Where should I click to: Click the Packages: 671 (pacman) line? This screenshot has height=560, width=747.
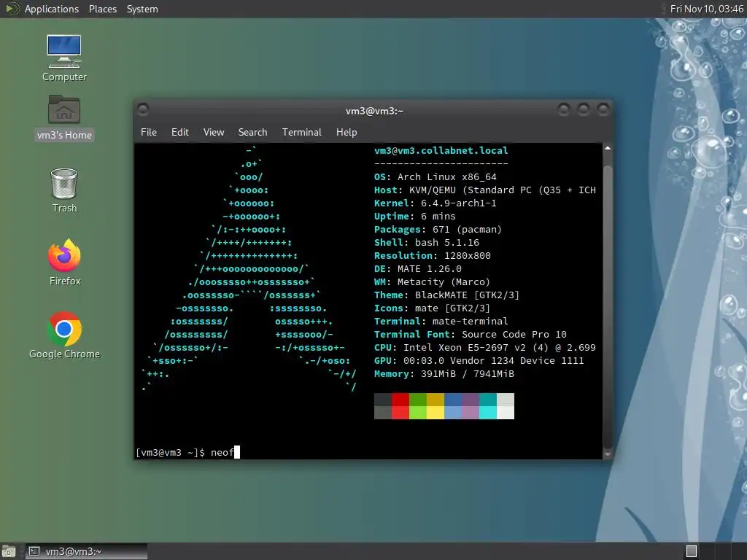(438, 230)
